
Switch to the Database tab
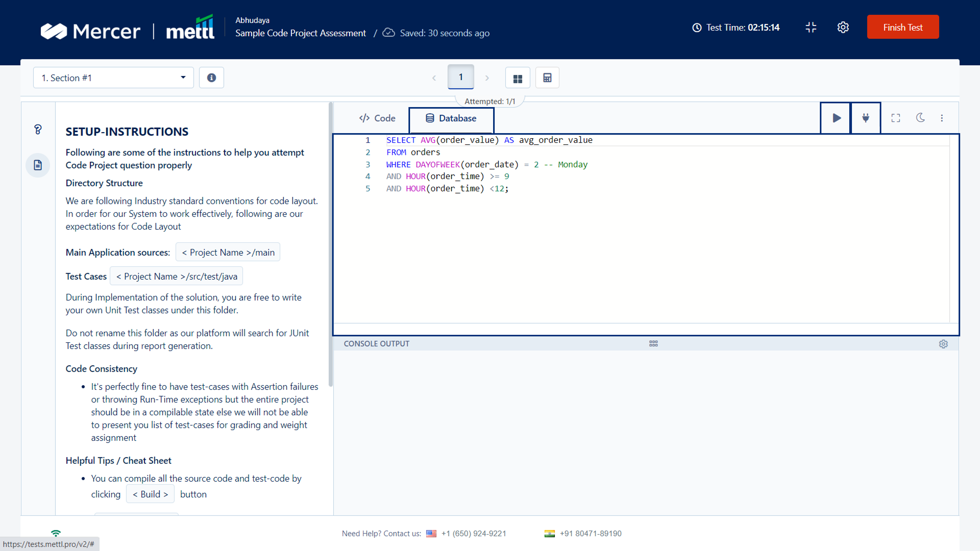(451, 118)
